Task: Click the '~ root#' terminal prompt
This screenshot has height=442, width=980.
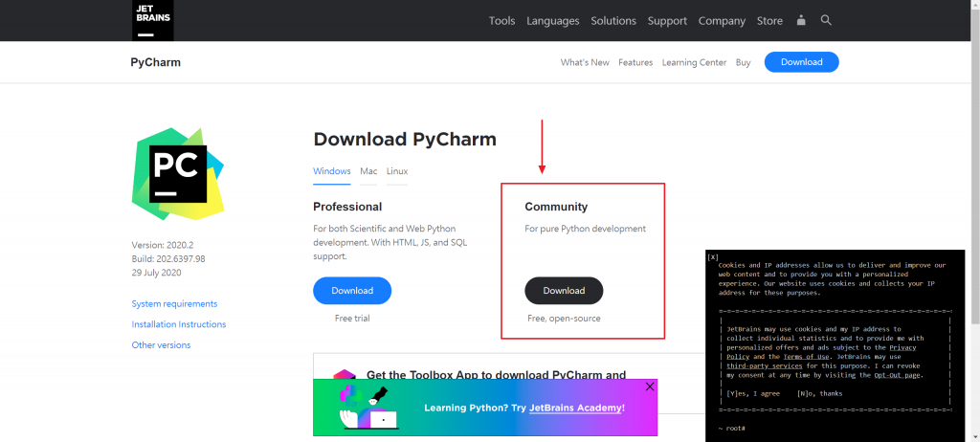Action: click(x=731, y=429)
